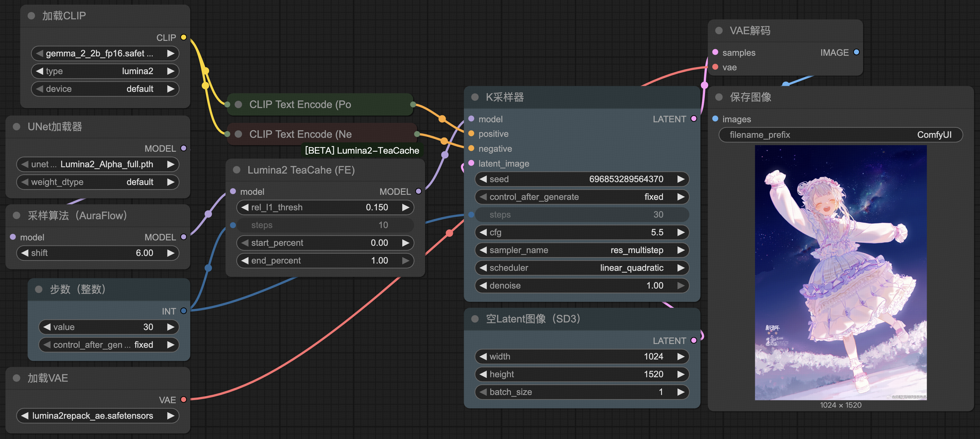The image size is (980, 439).
Task: Increase shift with its right arrow
Action: pyautogui.click(x=171, y=253)
